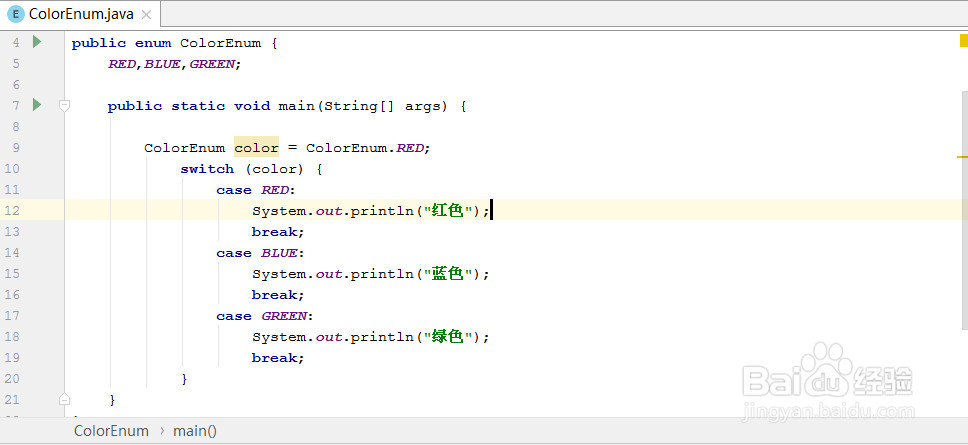Viewport: 968px width, 445px height.
Task: Click the RED,BLUE,GREEN constants line
Action: pyautogui.click(x=174, y=63)
